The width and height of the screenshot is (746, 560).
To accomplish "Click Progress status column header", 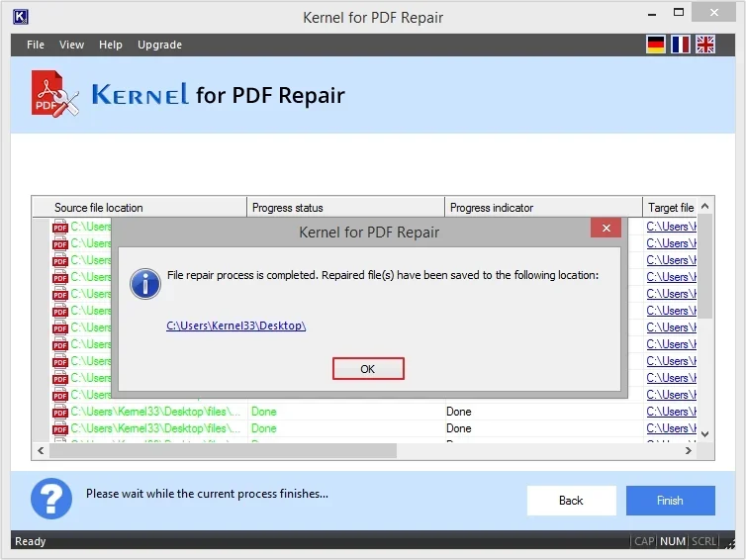I will point(345,208).
